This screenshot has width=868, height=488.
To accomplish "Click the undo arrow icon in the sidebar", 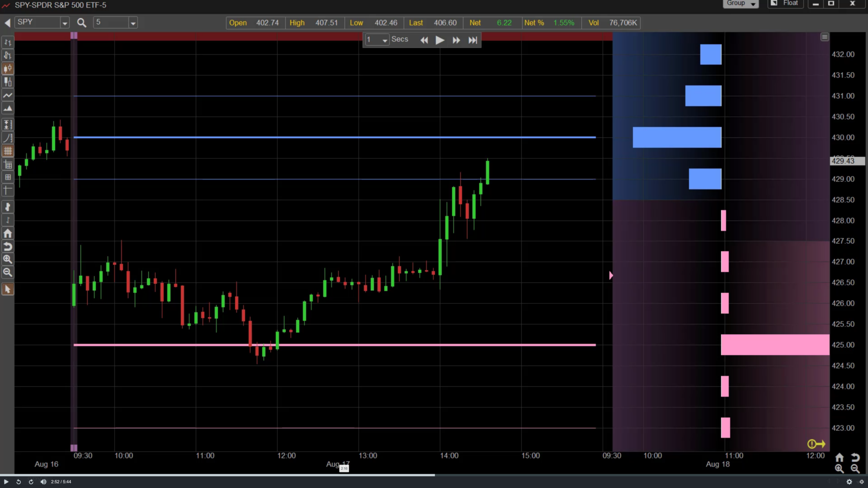I will tap(8, 246).
